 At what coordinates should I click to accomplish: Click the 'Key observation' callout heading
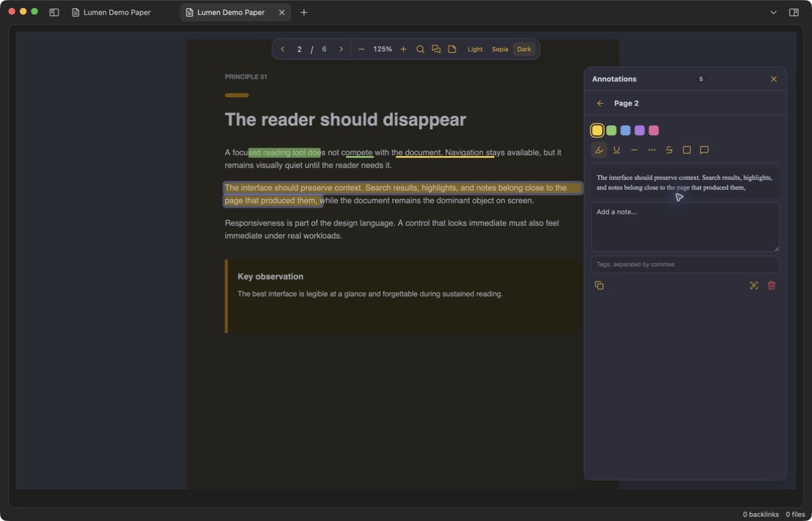pyautogui.click(x=270, y=277)
